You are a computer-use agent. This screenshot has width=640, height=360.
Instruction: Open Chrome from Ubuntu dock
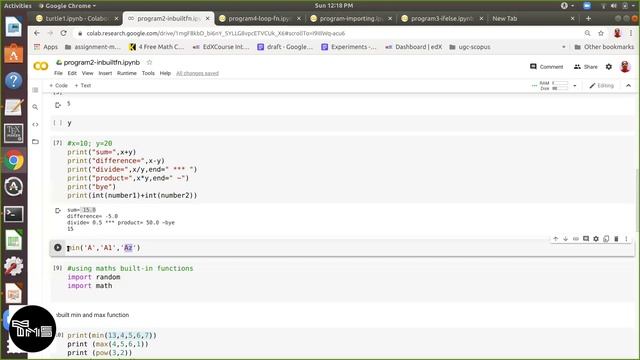[13, 161]
